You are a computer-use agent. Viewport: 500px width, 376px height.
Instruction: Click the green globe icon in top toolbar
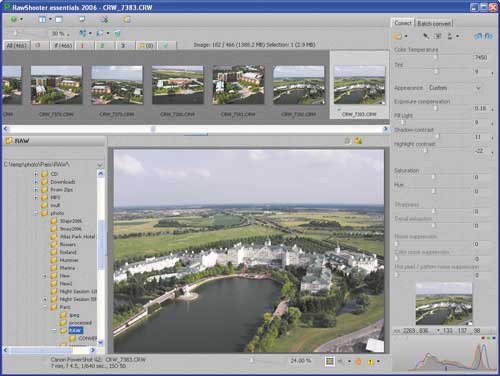14,20
